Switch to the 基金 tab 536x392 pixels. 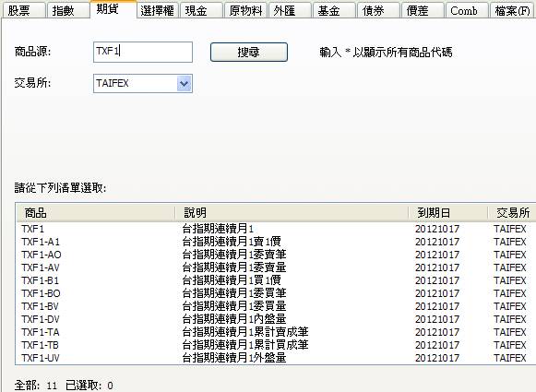tap(335, 10)
